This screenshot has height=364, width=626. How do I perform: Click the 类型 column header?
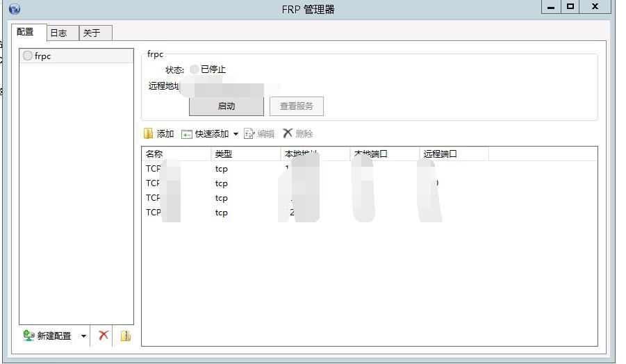click(245, 154)
